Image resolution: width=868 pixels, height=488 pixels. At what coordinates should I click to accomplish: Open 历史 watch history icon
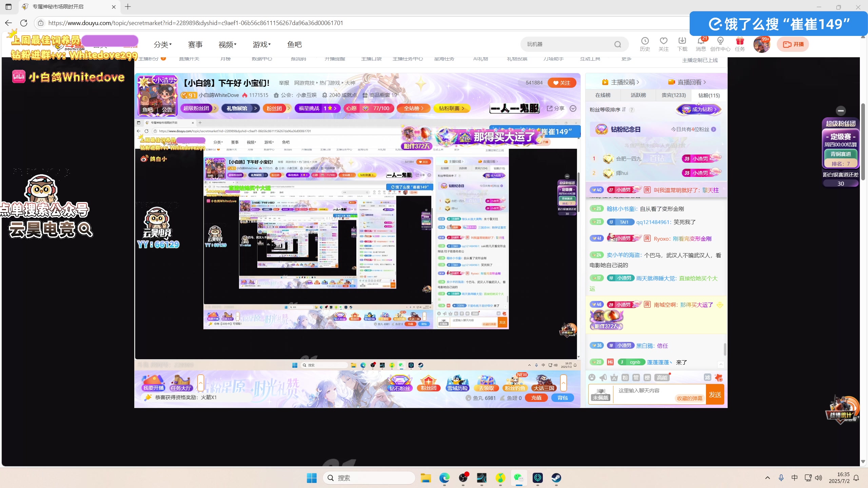click(645, 44)
